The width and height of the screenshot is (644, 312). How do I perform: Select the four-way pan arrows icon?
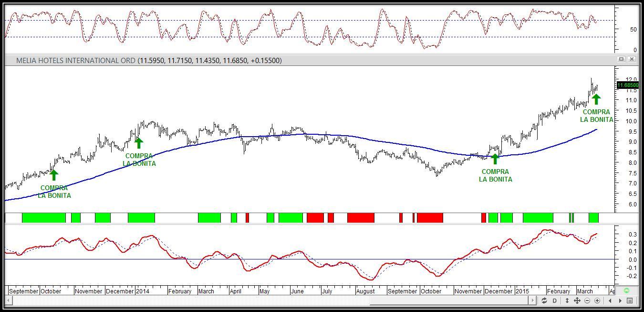point(577,301)
